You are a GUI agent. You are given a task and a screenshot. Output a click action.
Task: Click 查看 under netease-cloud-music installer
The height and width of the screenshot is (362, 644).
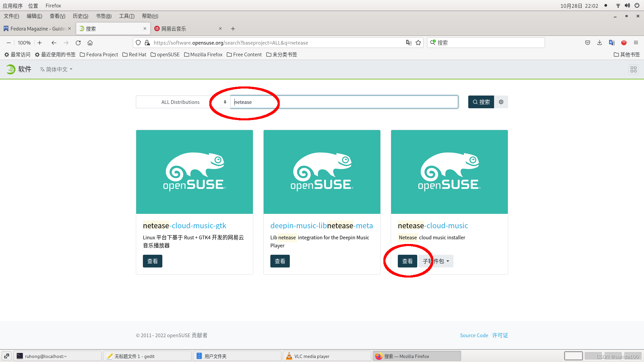408,261
